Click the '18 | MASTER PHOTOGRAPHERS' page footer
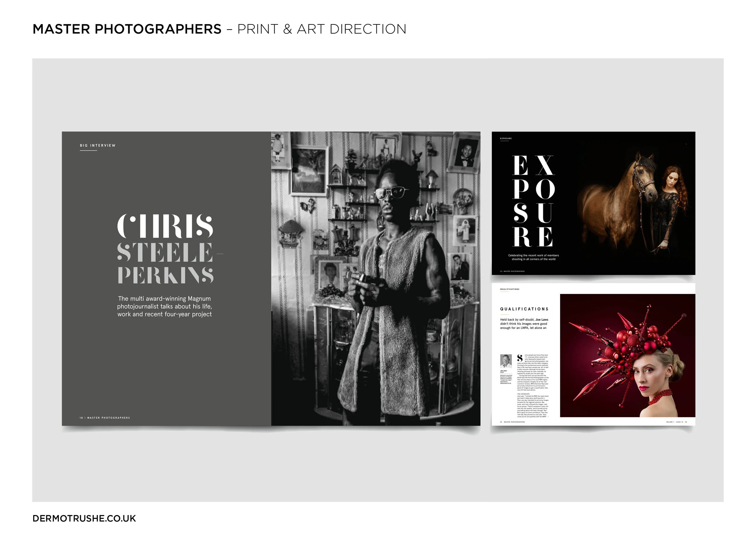756x534 pixels. [x=105, y=418]
